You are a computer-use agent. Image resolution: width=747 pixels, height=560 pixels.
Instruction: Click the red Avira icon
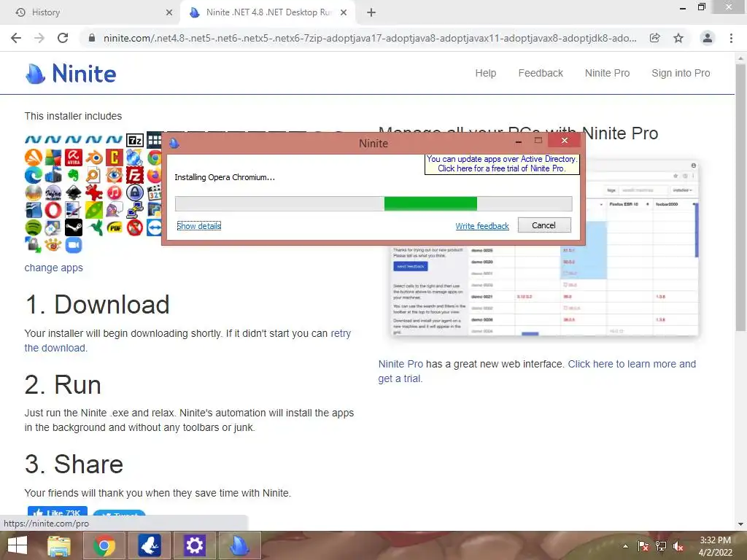(x=74, y=157)
